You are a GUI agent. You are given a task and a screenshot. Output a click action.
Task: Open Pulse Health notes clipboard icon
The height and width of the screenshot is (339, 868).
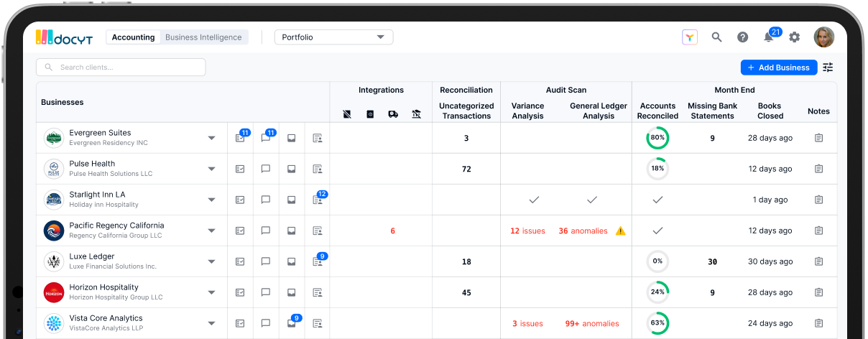pos(818,169)
